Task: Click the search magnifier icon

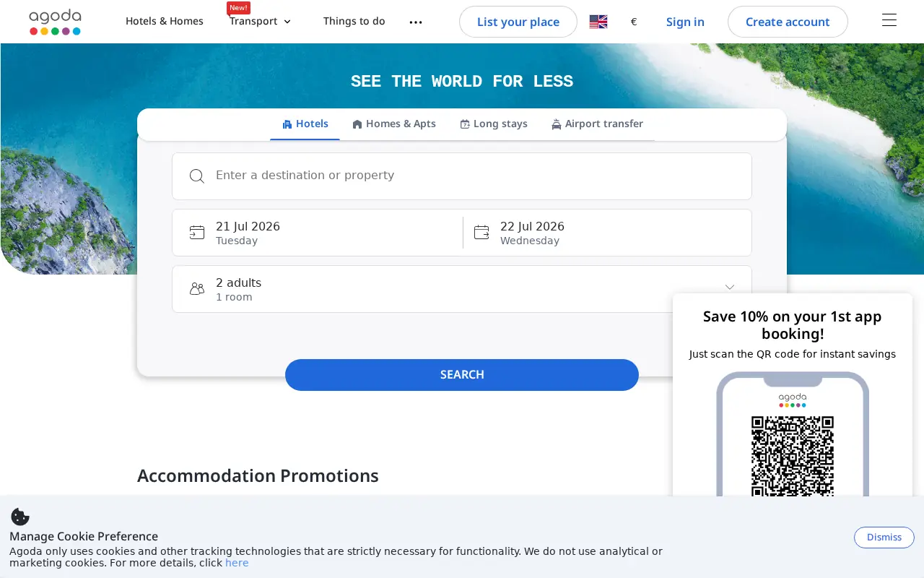Action: click(x=197, y=176)
